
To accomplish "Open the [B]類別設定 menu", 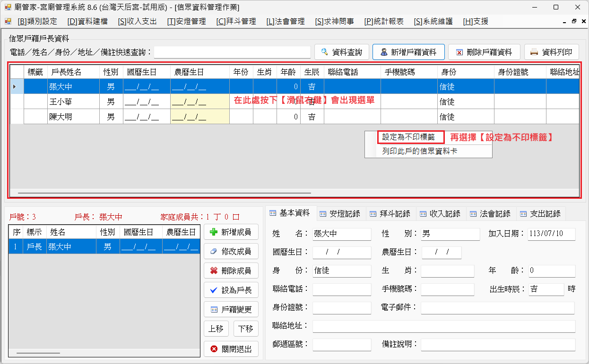I will [37, 21].
